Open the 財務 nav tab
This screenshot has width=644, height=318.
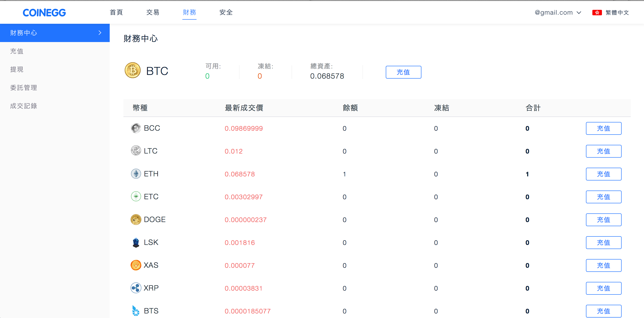point(189,12)
